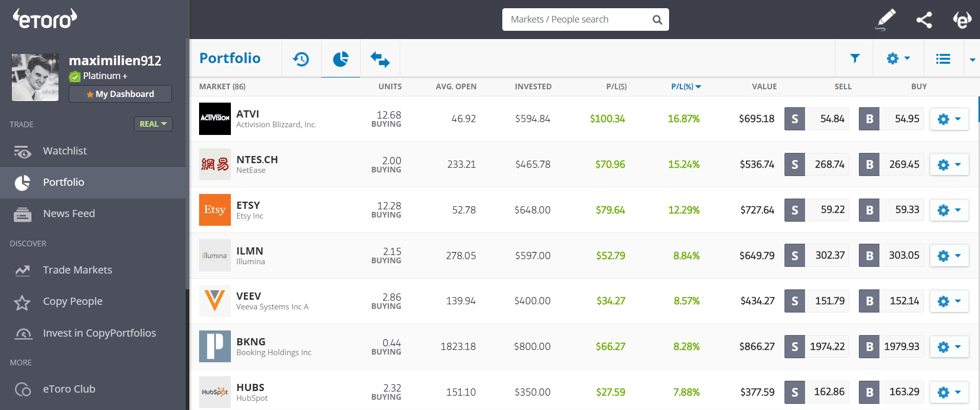Image resolution: width=980 pixels, height=410 pixels.
Task: Buy ATVI at 54.95
Action: pos(891,119)
